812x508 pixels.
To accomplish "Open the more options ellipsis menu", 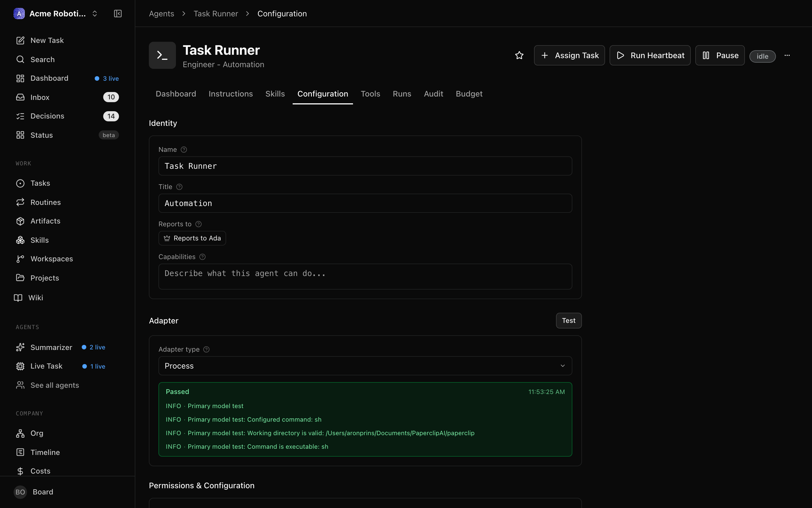I will (x=787, y=55).
